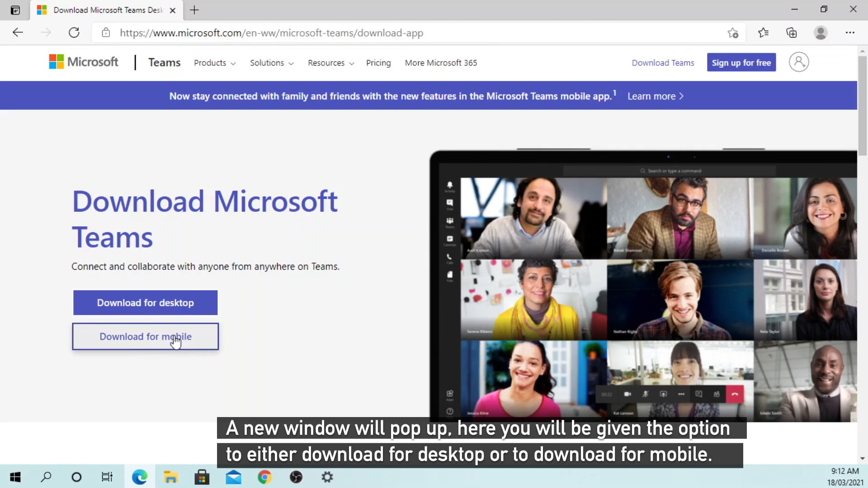Hang up the call with the red button
Image resolution: width=868 pixels, height=488 pixels.
coord(735,394)
